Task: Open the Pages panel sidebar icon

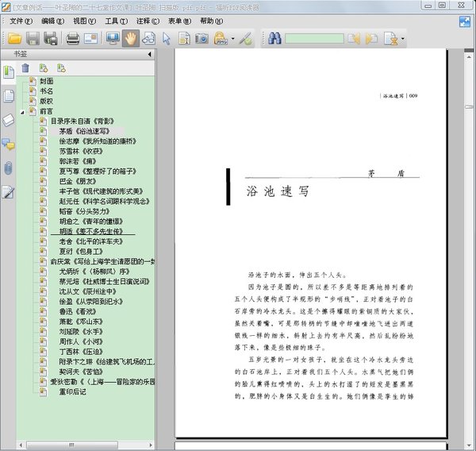Action: (x=9, y=96)
